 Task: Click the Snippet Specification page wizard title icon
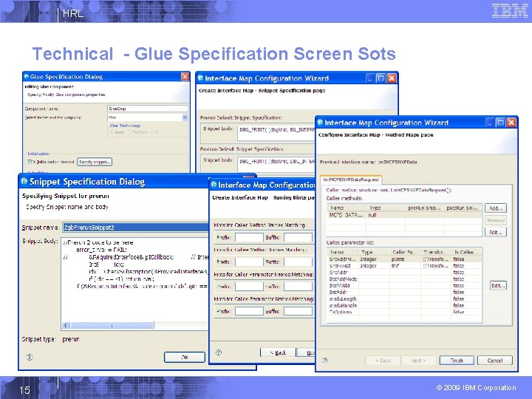(200, 78)
